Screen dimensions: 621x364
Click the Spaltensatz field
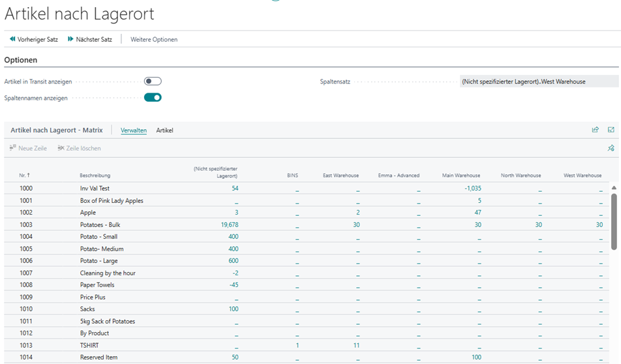(539, 82)
